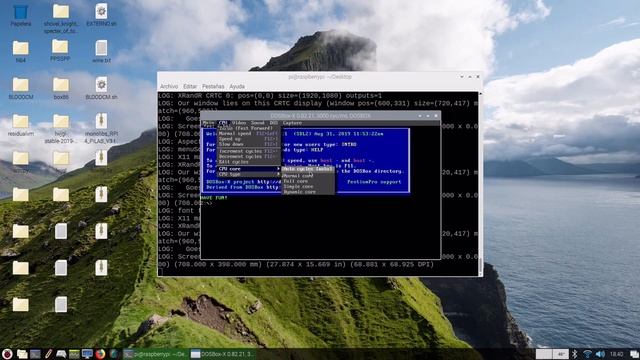Click the volume speaker tray icon
640x360 pixels.
point(600,354)
